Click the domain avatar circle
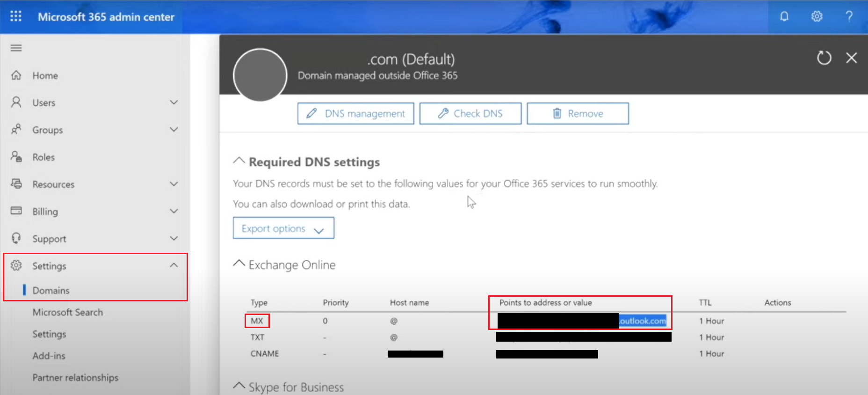 click(260, 75)
